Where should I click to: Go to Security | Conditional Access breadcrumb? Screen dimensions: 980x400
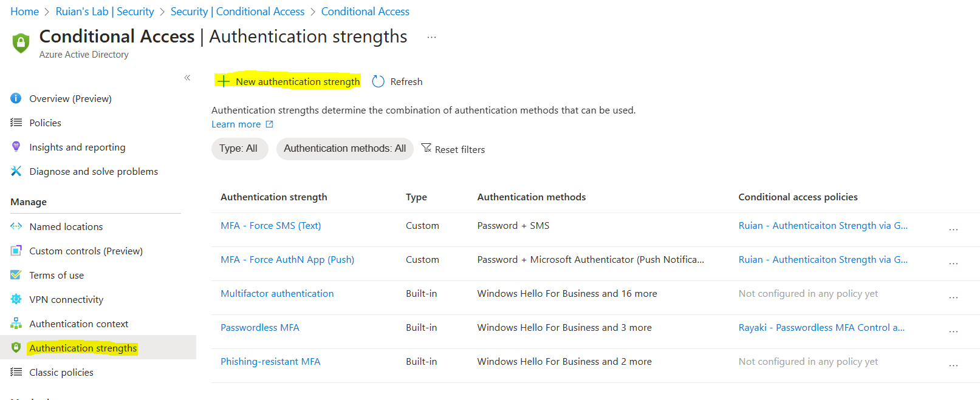238,12
